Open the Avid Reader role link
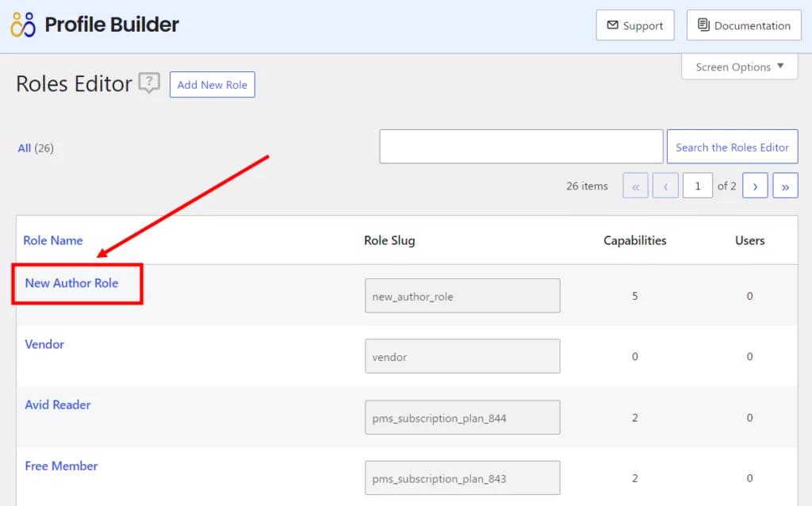The image size is (812, 506). 57,404
